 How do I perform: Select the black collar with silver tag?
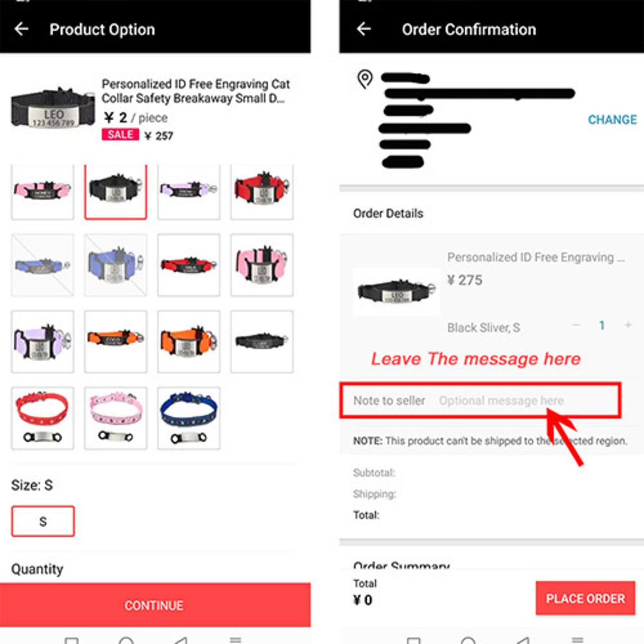coord(116,192)
